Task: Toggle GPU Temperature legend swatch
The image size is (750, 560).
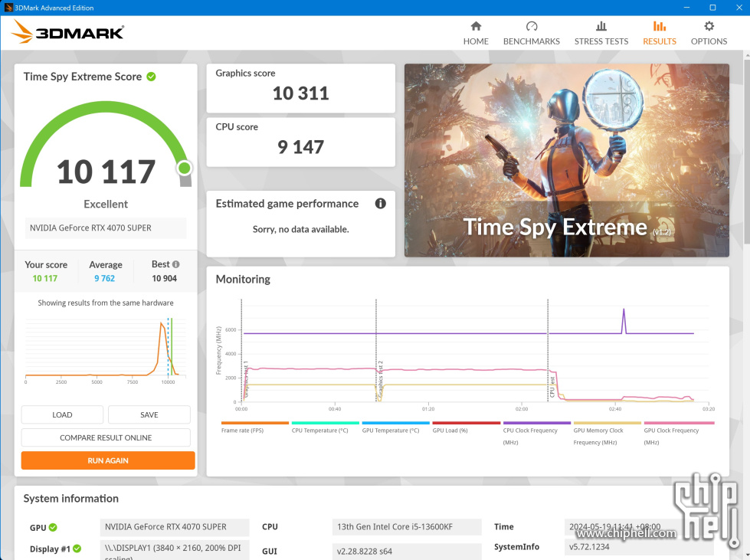Action: pyautogui.click(x=395, y=423)
